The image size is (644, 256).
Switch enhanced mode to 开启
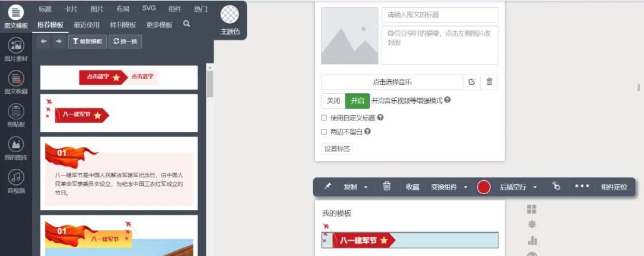[x=357, y=101]
